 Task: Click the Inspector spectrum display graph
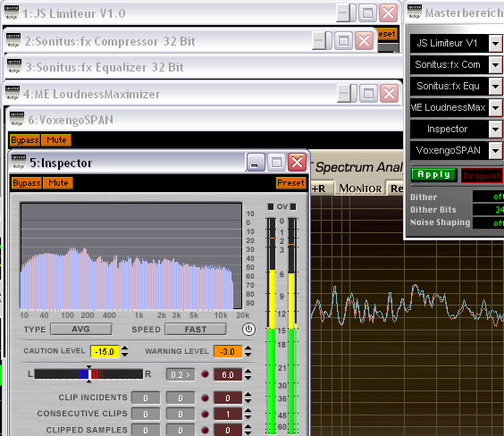(131, 256)
